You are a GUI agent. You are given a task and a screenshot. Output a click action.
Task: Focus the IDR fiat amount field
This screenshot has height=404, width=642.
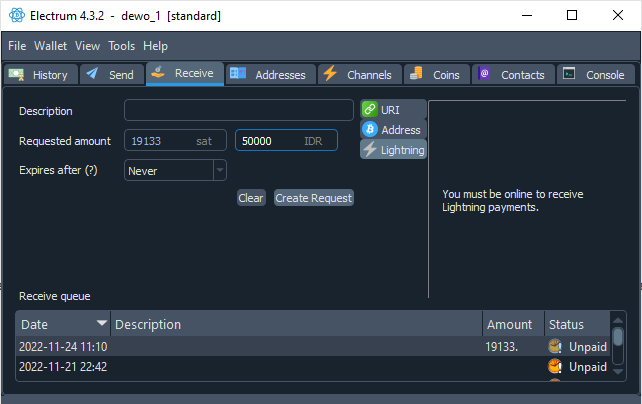click(286, 140)
